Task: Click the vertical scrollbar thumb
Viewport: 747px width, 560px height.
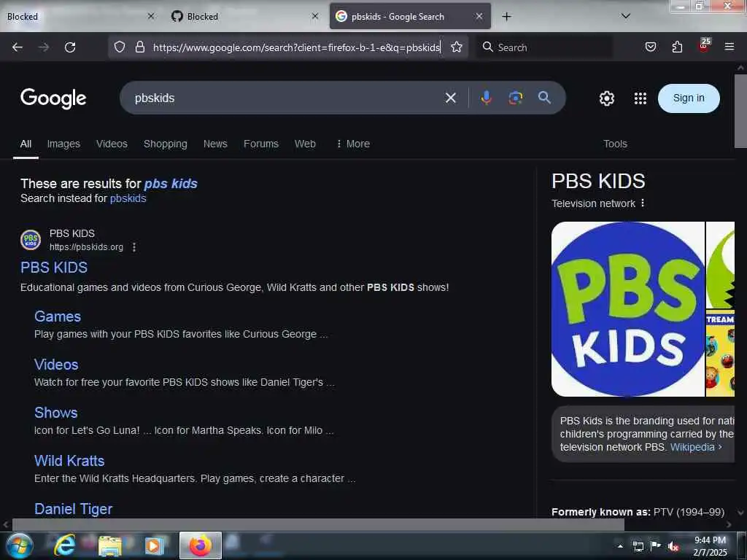Action: 740,111
